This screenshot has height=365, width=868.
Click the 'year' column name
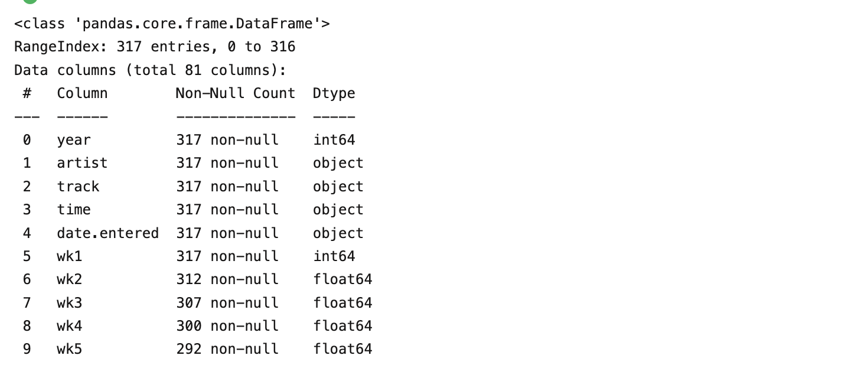74,141
